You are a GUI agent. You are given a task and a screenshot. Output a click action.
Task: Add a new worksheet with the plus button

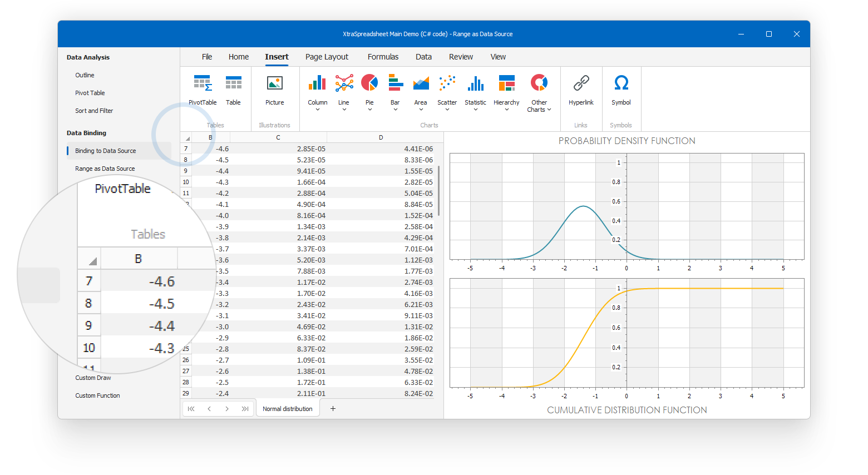coord(333,409)
